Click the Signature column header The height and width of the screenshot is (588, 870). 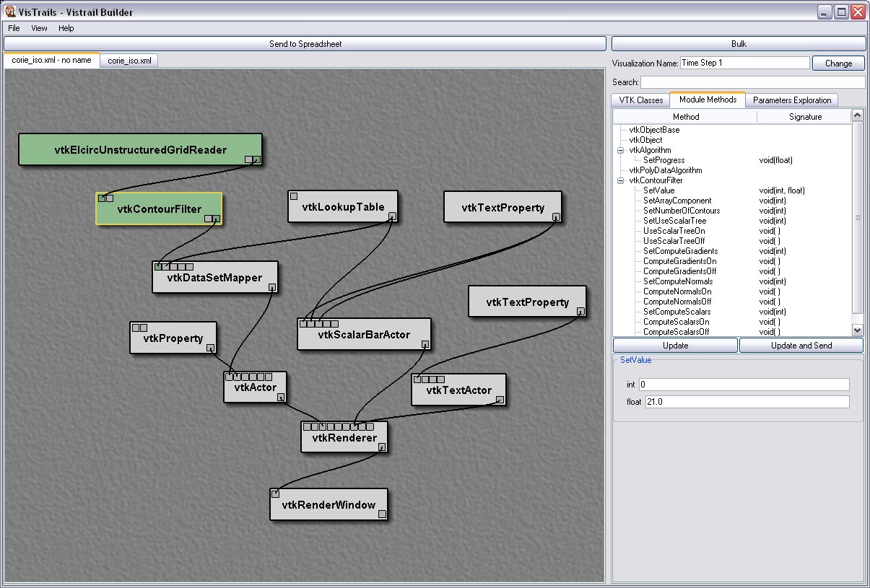[x=805, y=116]
